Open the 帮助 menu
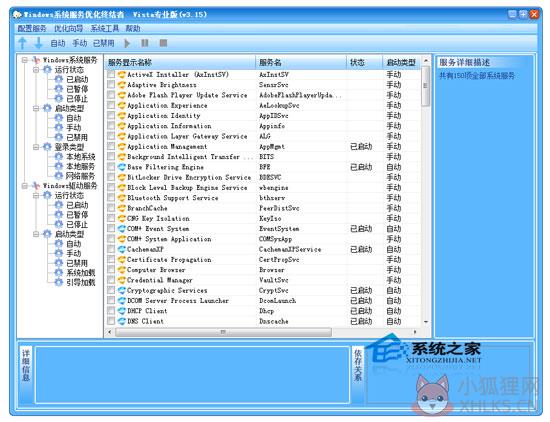The image size is (550, 422). (x=133, y=28)
